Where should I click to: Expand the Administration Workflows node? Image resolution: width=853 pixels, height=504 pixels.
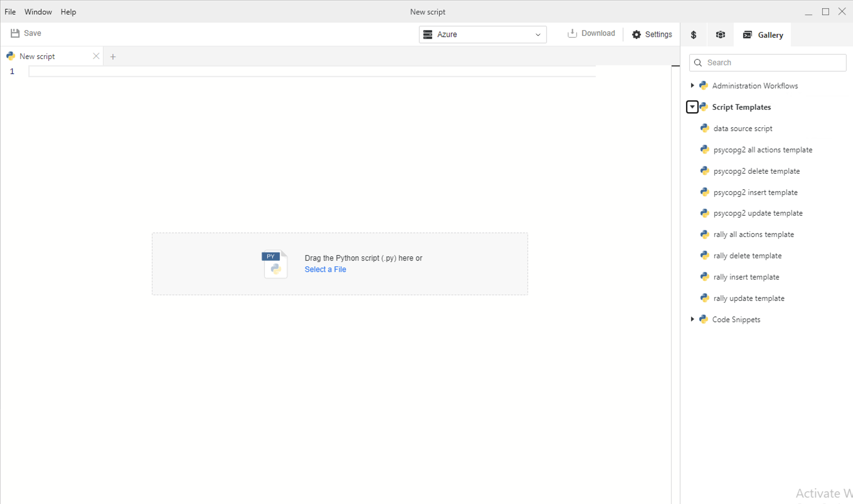tap(692, 86)
